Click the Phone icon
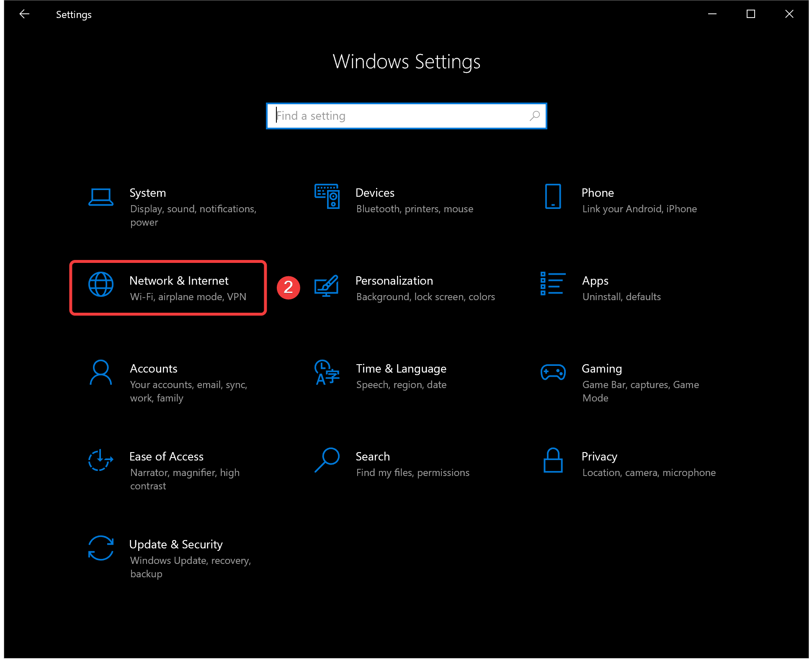This screenshot has height=661, width=812. click(x=553, y=196)
